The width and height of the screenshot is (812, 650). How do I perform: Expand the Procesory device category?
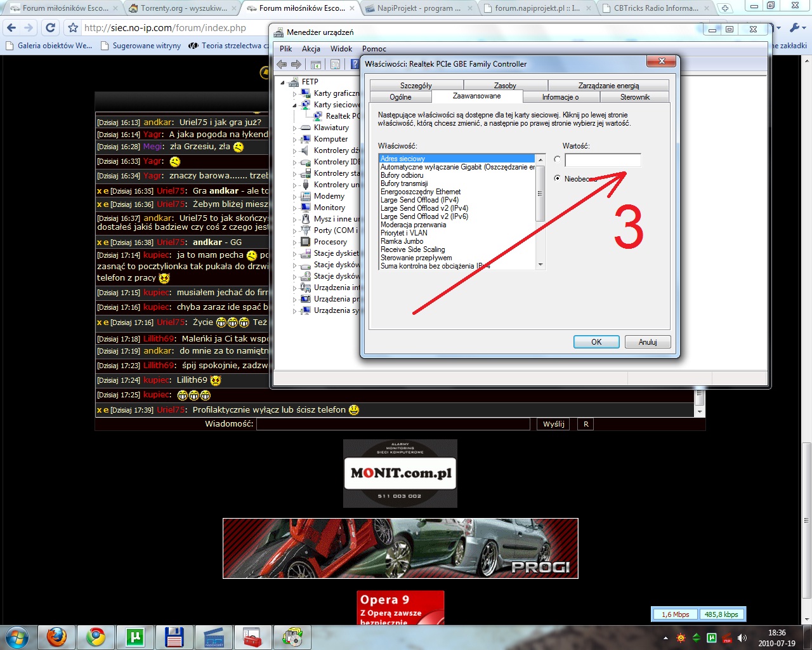295,242
